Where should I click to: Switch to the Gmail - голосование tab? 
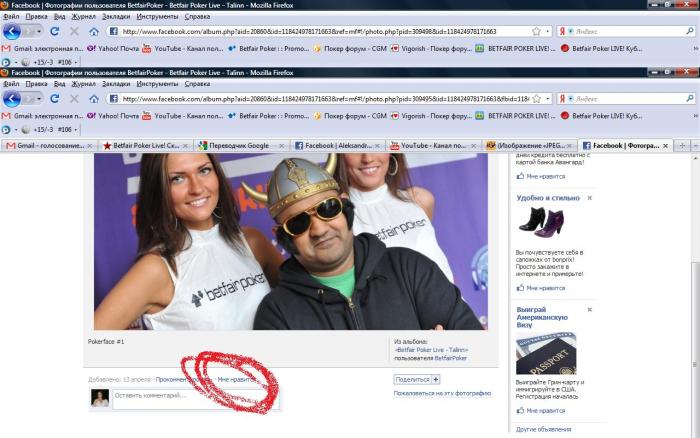point(49,146)
